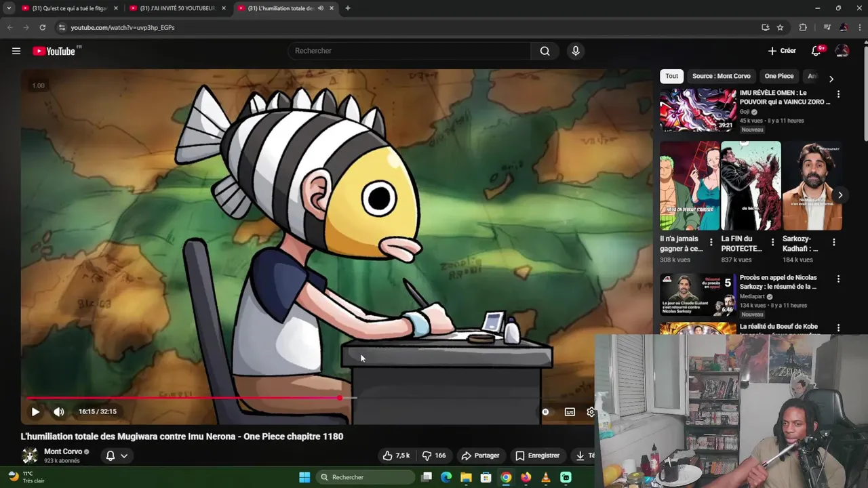Open Mont Corvo channel avatar

click(29, 455)
